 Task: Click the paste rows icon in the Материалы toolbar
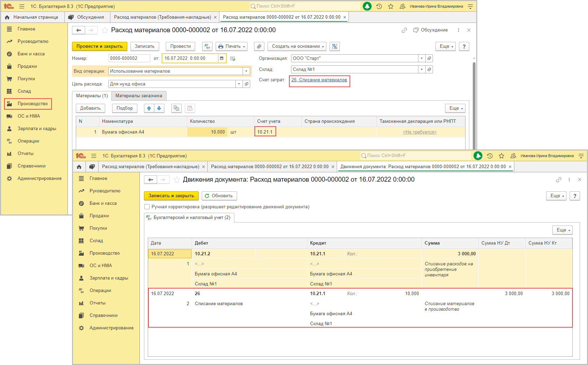(190, 108)
